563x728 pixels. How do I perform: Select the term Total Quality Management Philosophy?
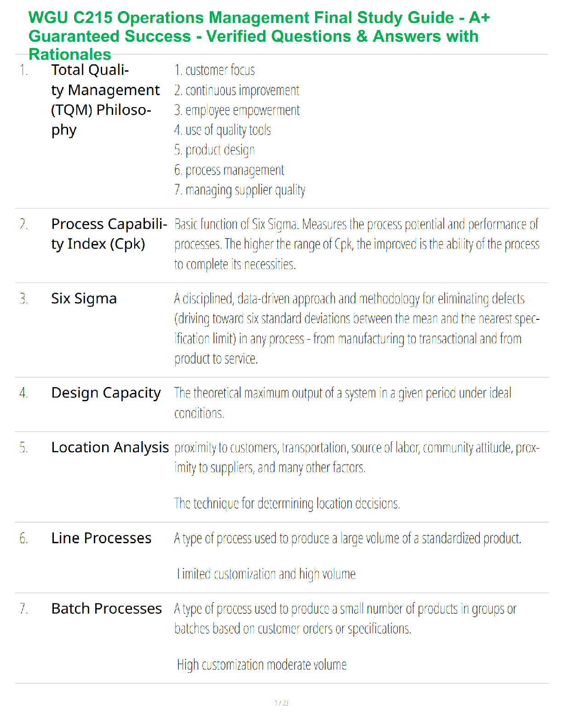point(106,100)
